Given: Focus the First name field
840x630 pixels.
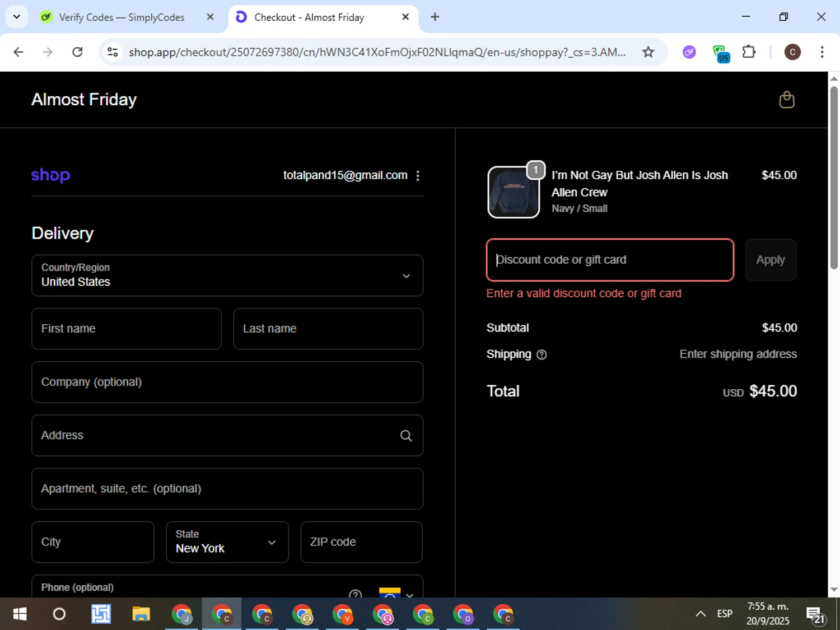Looking at the screenshot, I should (x=127, y=329).
